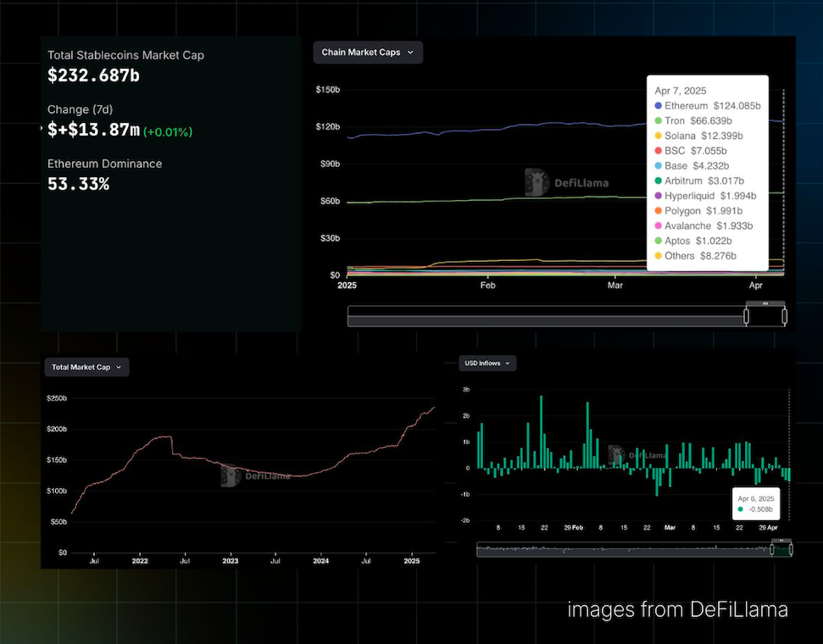
Task: Click the Avalanche pink legend dot
Action: coord(658,225)
